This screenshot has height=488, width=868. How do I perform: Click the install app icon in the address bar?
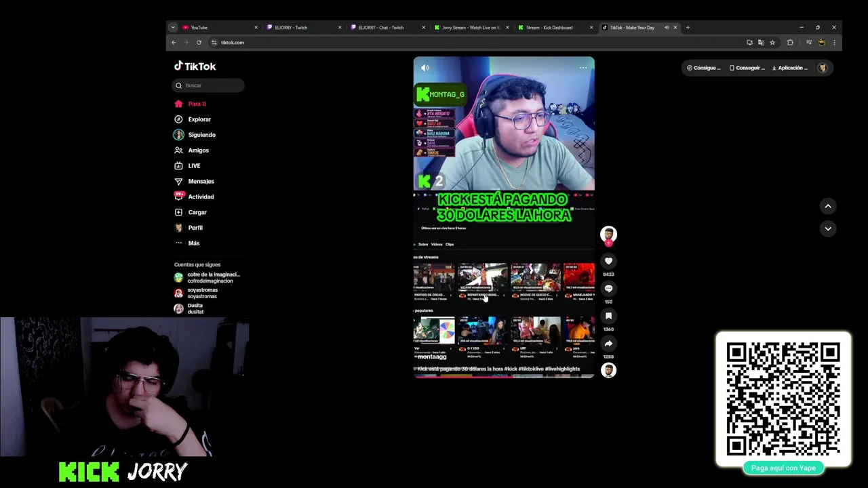coord(749,43)
